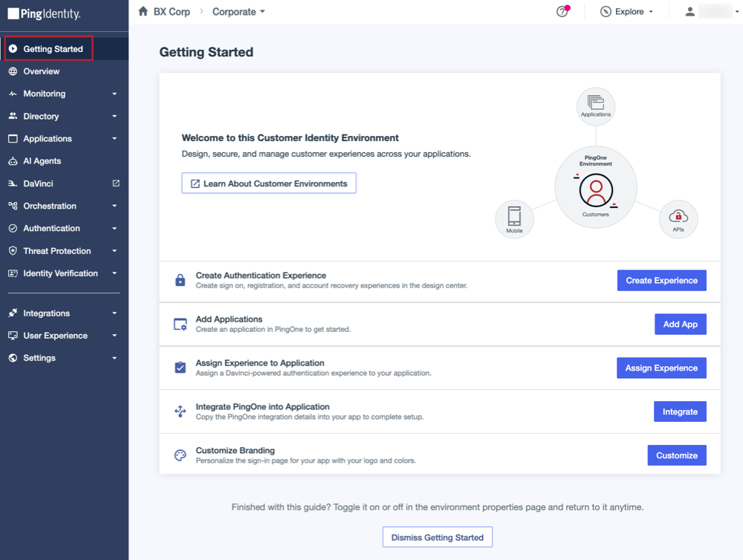The height and width of the screenshot is (560, 743).
Task: Click 'Customize Branding' heading text
Action: pyautogui.click(x=235, y=450)
